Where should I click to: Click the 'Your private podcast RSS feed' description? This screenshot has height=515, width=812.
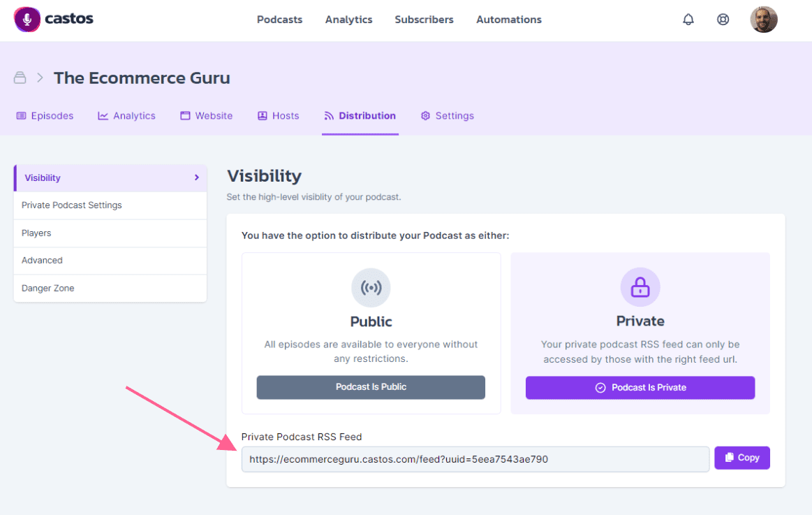pos(640,351)
